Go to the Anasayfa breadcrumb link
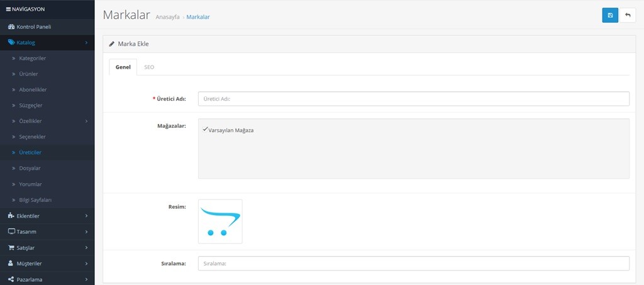The height and width of the screenshot is (285, 644). coord(167,17)
